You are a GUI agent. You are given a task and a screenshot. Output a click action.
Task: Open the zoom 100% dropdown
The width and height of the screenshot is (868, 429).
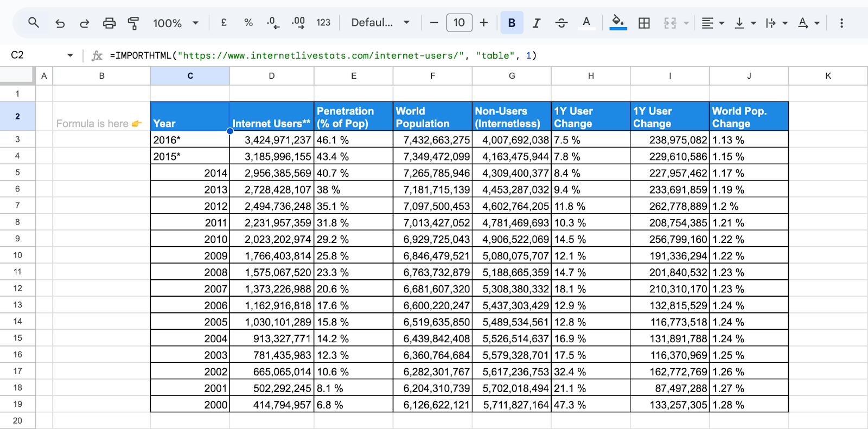[x=176, y=23]
